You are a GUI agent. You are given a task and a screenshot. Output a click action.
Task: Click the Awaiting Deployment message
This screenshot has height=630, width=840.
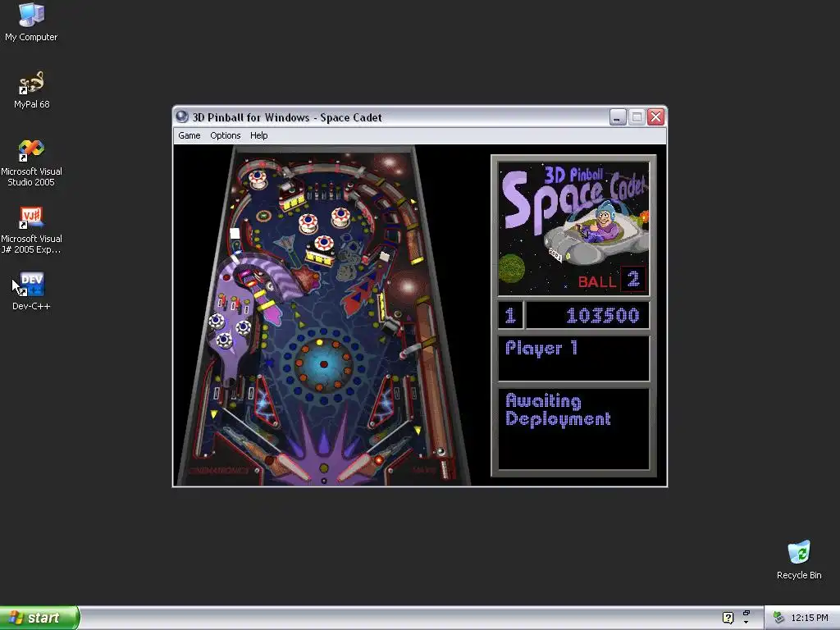(558, 410)
